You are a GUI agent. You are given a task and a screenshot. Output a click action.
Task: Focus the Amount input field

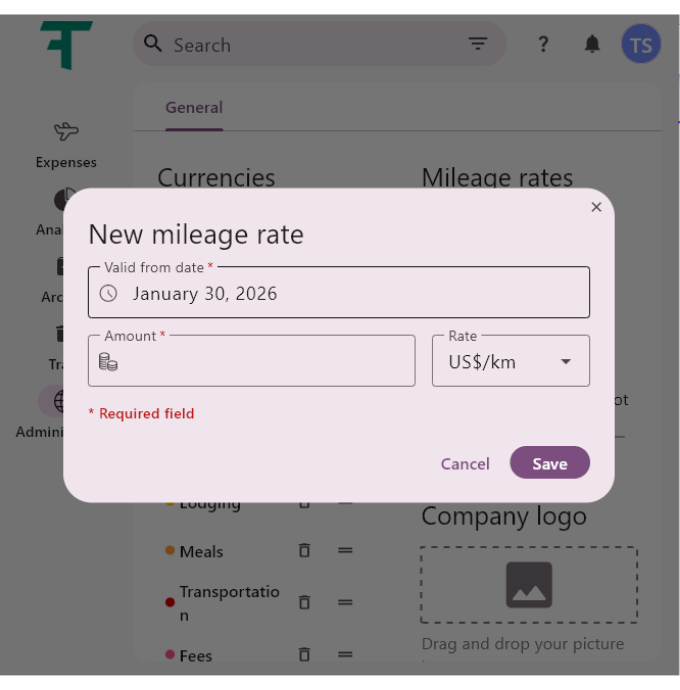pos(265,362)
